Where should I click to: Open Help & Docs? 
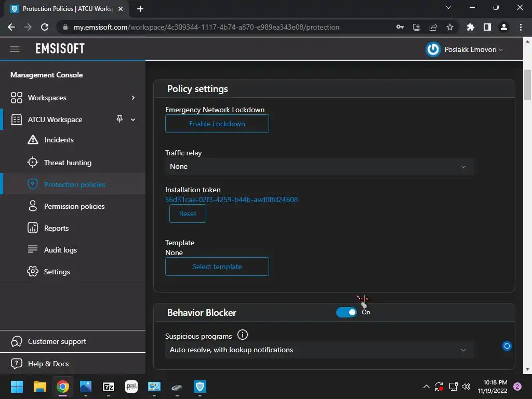coord(73,364)
